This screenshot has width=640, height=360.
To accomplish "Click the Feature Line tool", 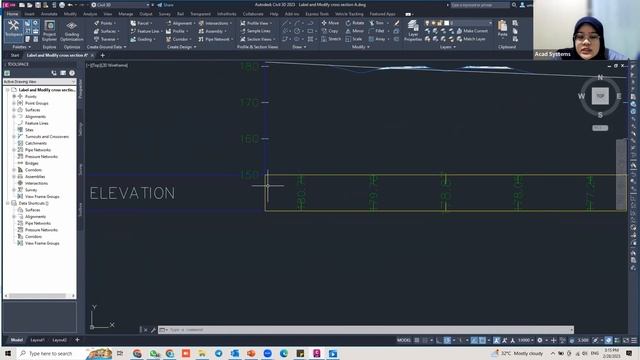I will pyautogui.click(x=146, y=31).
